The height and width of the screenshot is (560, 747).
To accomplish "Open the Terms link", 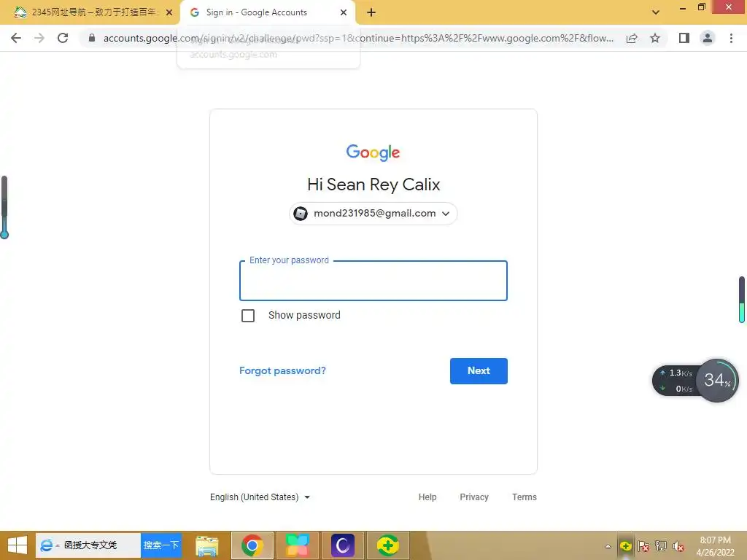I will (x=524, y=497).
